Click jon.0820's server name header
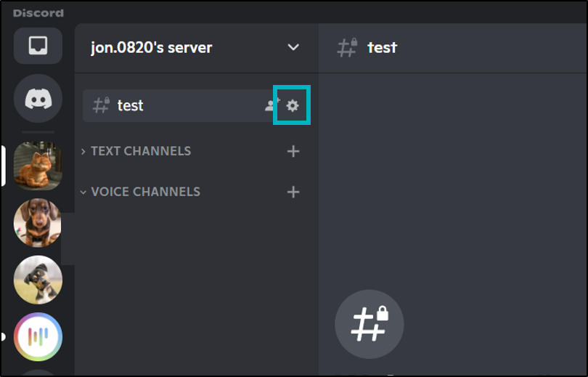This screenshot has height=377, width=588. tap(152, 48)
